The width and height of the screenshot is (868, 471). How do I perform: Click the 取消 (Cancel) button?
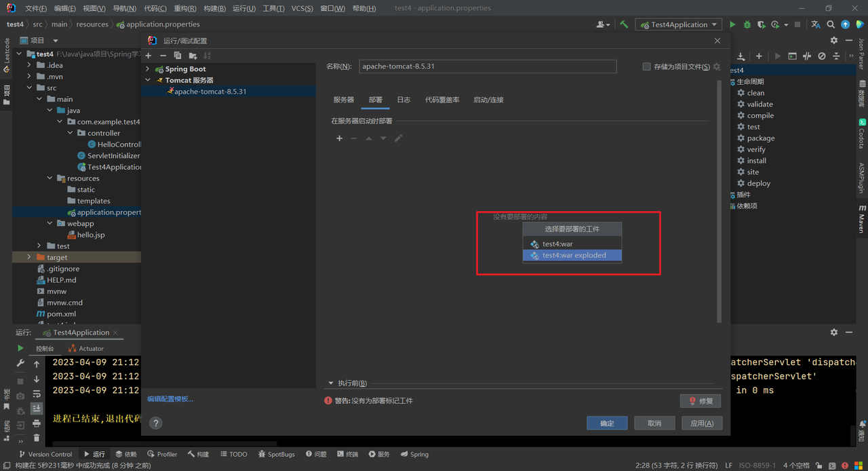(654, 423)
